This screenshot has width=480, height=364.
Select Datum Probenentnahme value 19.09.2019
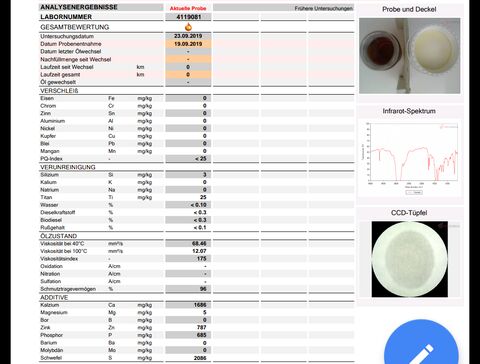coord(188,44)
